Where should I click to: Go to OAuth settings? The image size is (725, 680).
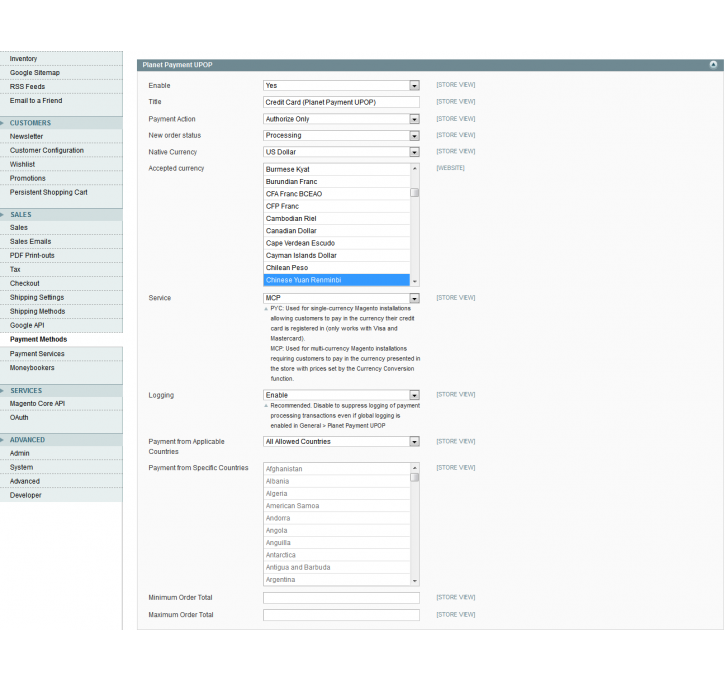coord(61,417)
